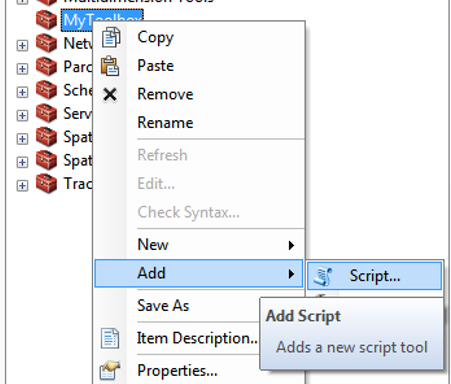Click the MyToolbox red toolbox icon
The image size is (451, 384).
click(46, 20)
